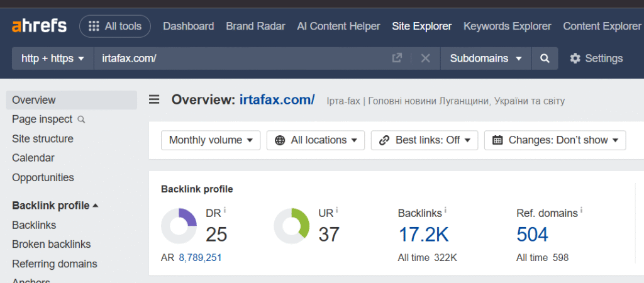Click the Ref. domains info icon
The height and width of the screenshot is (283, 644).
(x=581, y=210)
